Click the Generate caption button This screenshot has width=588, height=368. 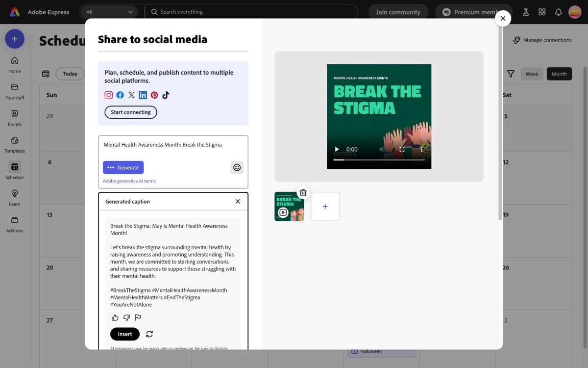pos(123,167)
